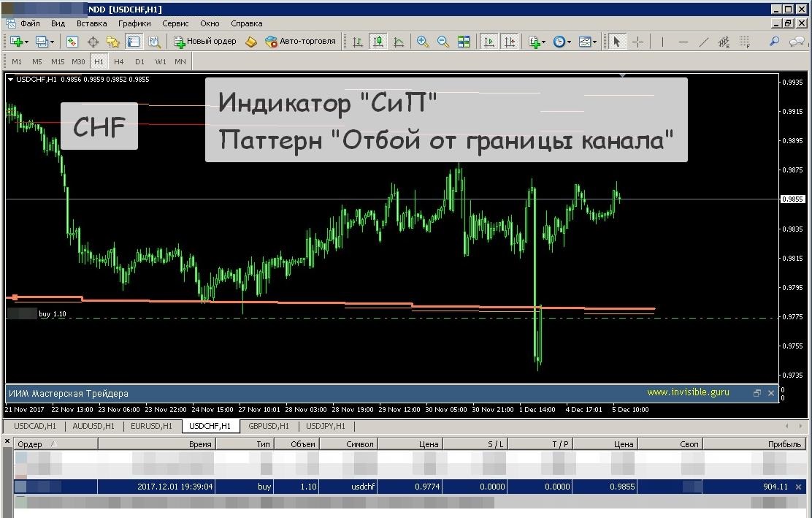Switch chart to line chart icon
The width and height of the screenshot is (812, 518).
tap(399, 42)
